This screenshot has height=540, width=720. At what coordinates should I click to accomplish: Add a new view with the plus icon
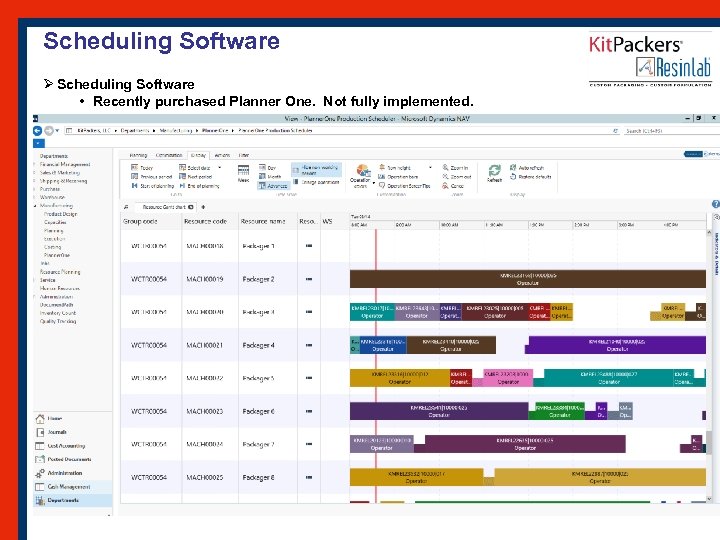click(x=203, y=207)
